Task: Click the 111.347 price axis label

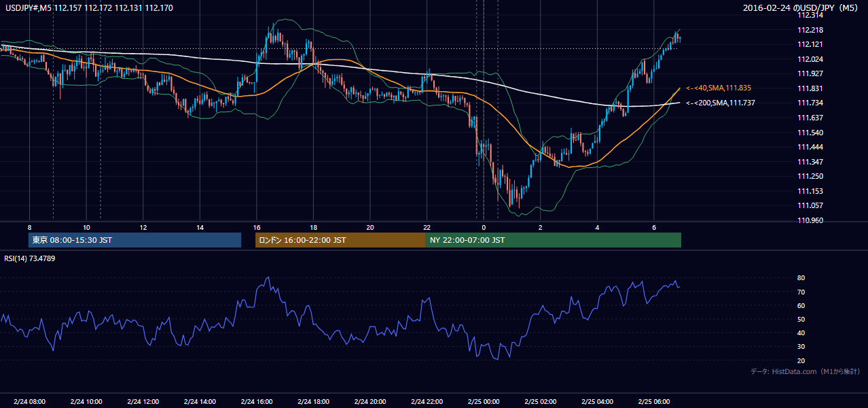Action: [x=811, y=162]
